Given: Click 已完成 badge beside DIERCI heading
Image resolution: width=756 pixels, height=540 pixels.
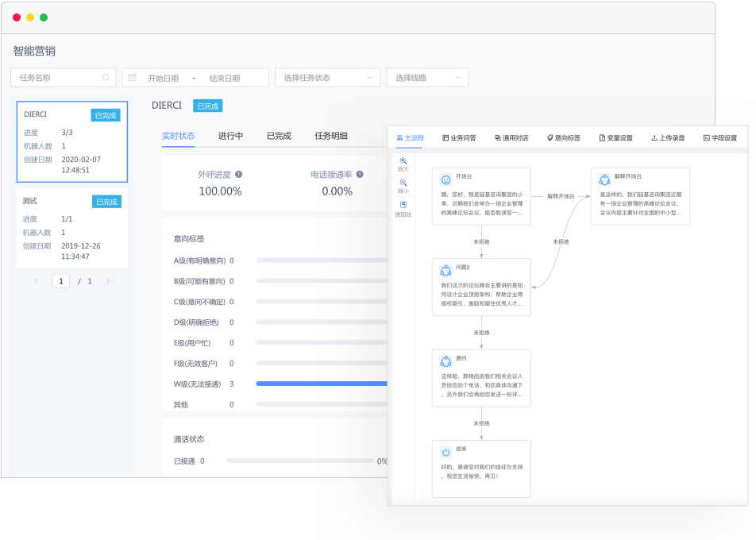Looking at the screenshot, I should [x=208, y=106].
